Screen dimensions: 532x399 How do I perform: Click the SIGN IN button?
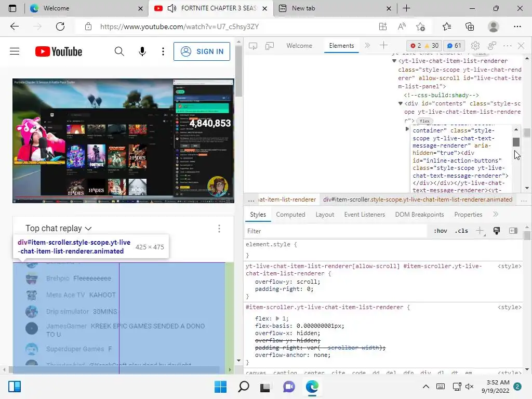point(202,51)
